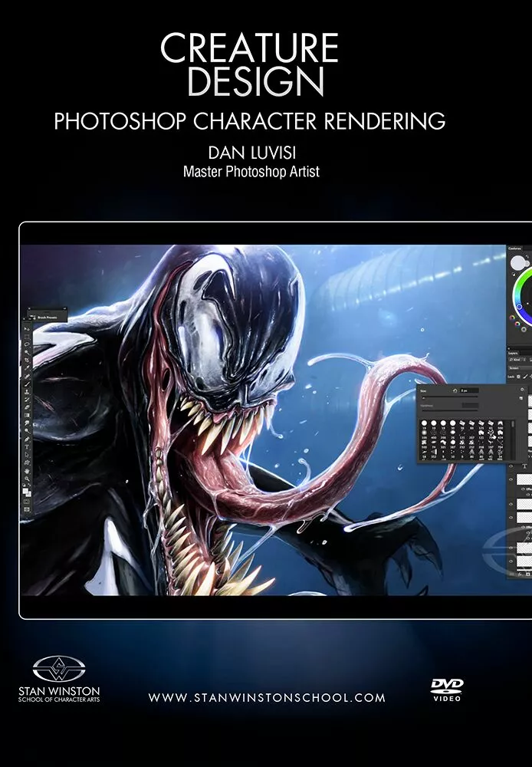Click the Brush Presets panel title

[48, 318]
